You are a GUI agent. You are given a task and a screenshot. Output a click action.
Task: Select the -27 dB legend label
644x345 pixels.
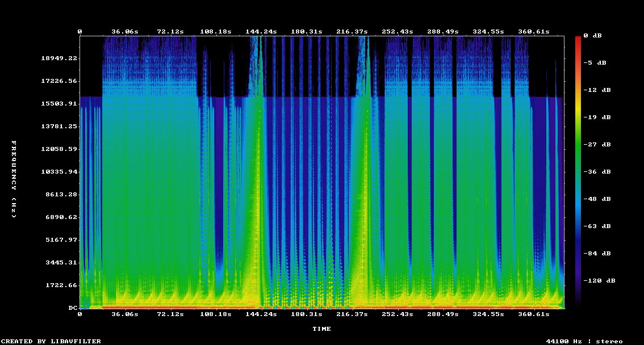pyautogui.click(x=599, y=145)
